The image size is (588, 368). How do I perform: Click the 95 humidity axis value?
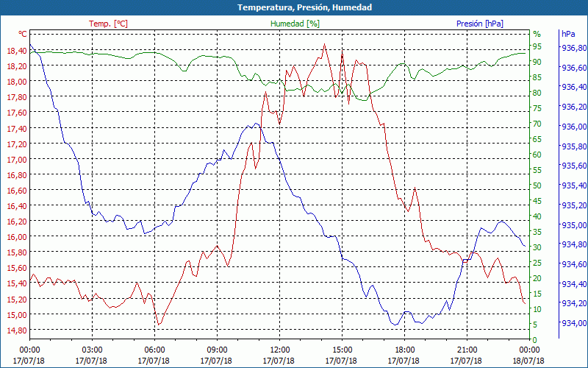(537, 46)
